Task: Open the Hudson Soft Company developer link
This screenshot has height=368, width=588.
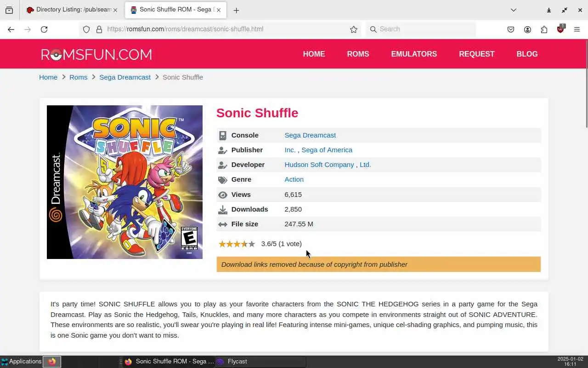Action: coord(319,165)
